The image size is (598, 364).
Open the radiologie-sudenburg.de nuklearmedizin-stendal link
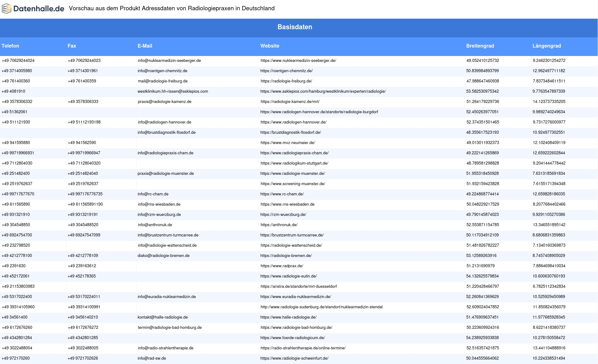(322, 307)
